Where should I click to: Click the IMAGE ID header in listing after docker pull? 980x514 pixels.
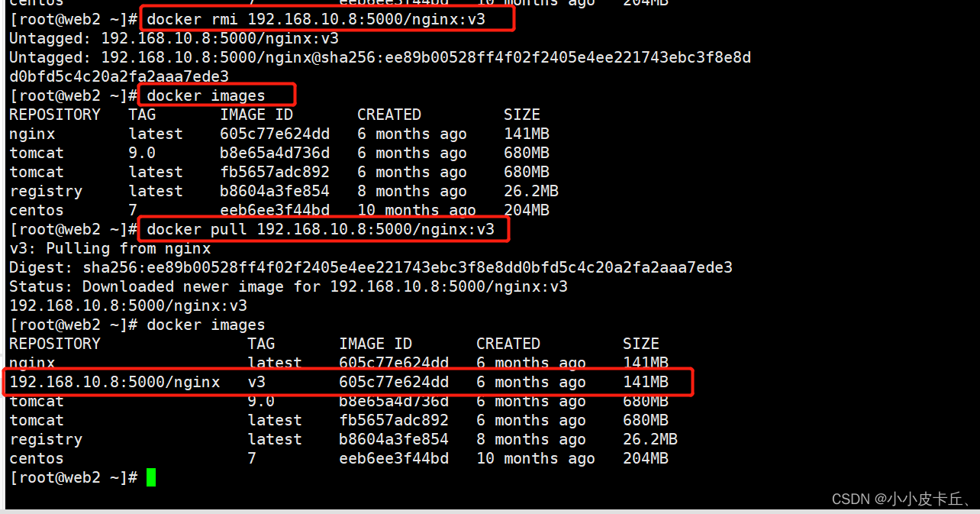click(376, 344)
